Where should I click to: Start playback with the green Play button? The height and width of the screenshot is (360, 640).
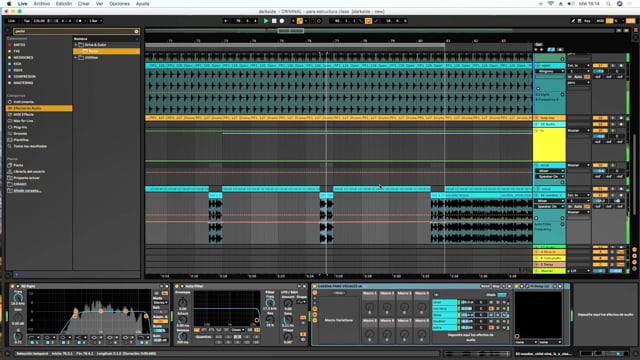coord(266,21)
